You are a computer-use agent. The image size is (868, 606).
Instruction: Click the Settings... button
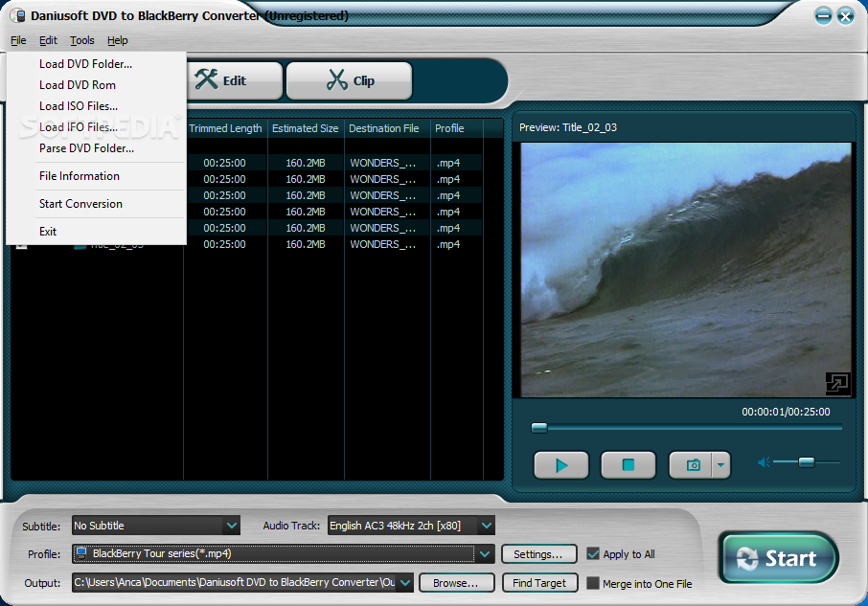[538, 554]
